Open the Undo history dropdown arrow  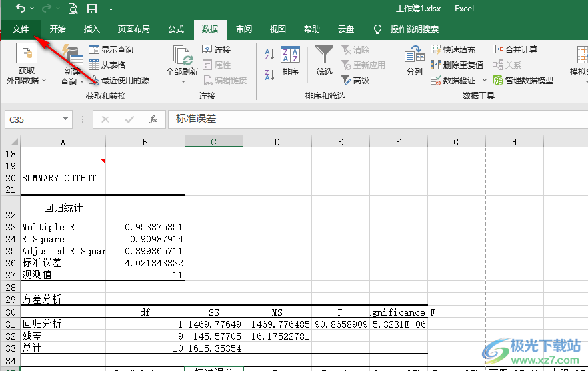click(32, 9)
